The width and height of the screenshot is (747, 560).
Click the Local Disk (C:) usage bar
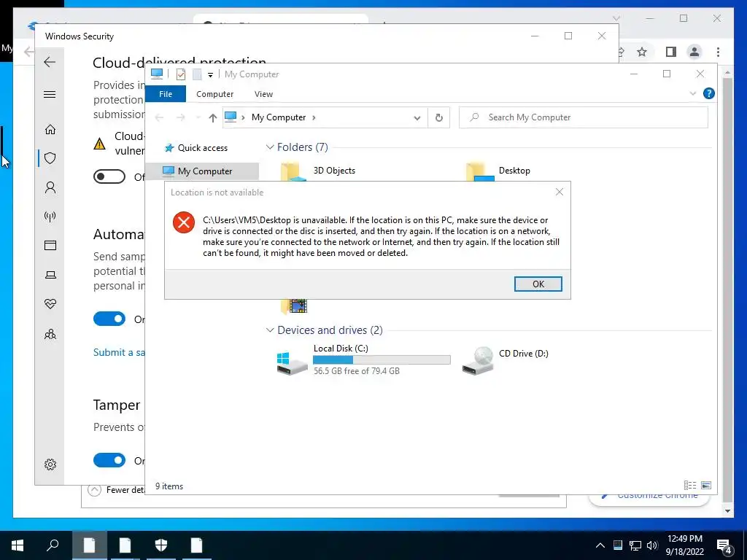tap(382, 359)
